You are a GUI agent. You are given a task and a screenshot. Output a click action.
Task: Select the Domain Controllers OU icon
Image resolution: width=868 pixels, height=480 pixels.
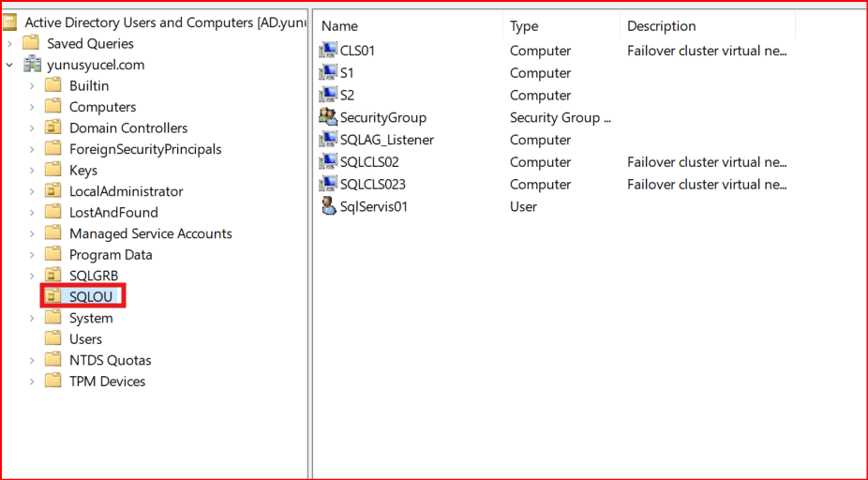click(54, 127)
